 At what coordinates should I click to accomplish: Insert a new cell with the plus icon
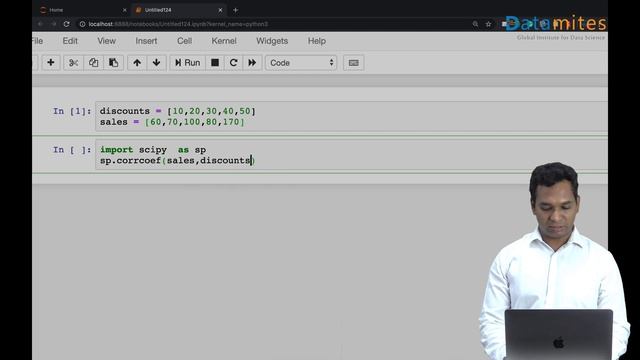pos(51,62)
